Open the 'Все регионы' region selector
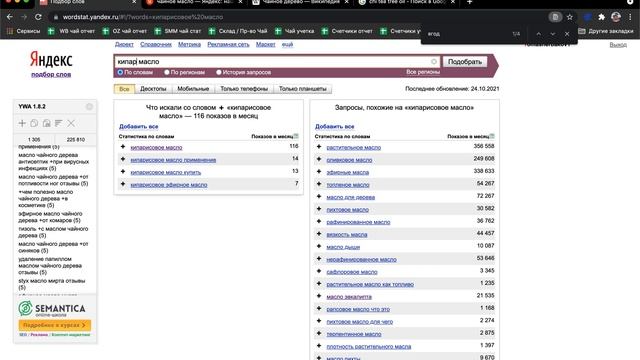Screen dimensions: 640x360 click(423, 72)
